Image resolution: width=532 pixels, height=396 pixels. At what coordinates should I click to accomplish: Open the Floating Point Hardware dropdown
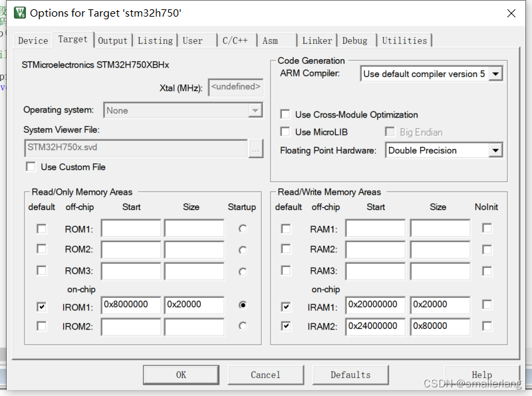pyautogui.click(x=496, y=150)
